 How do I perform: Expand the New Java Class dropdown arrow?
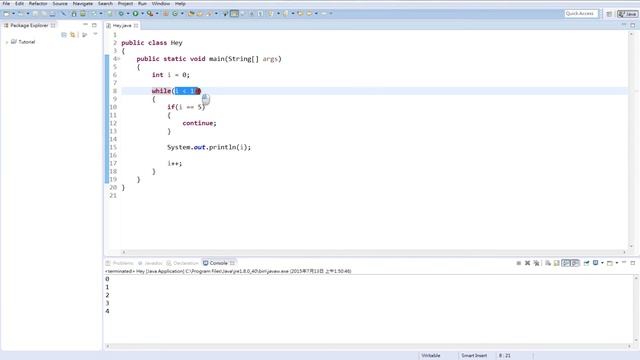click(x=182, y=13)
